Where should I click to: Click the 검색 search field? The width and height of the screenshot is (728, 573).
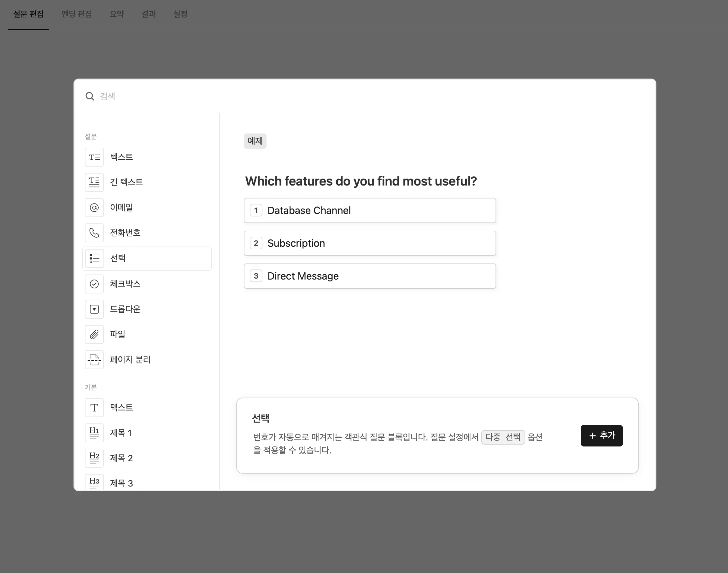335,96
